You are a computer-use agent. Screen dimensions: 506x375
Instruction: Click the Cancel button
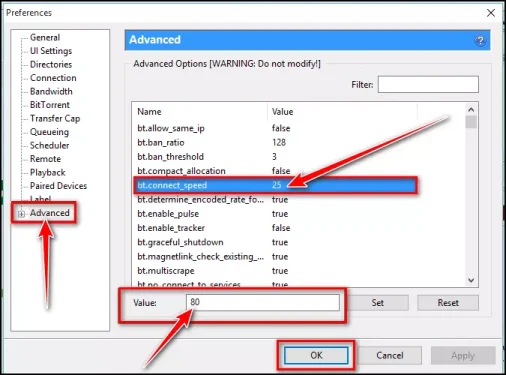coord(390,355)
